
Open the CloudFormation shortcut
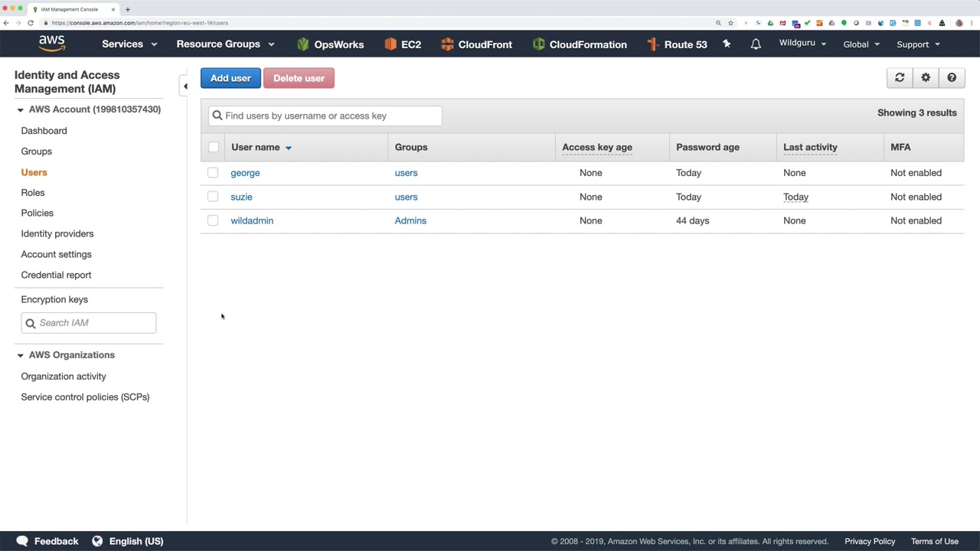[580, 44]
